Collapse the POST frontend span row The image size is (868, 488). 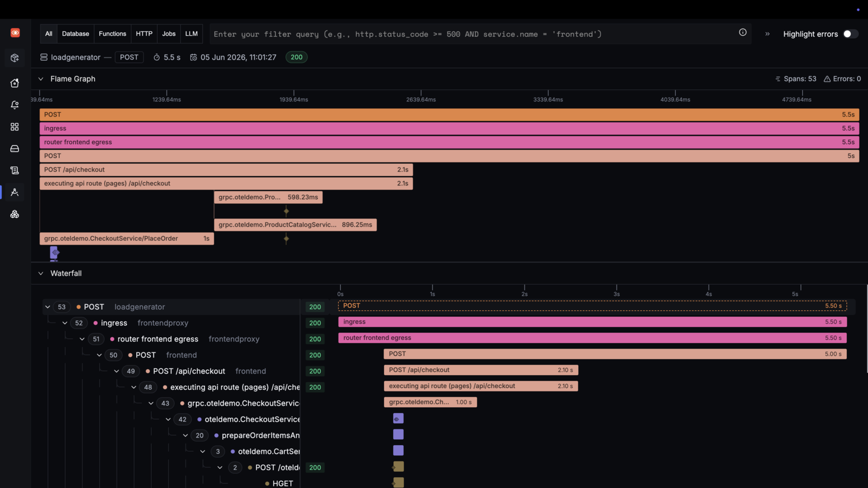99,355
